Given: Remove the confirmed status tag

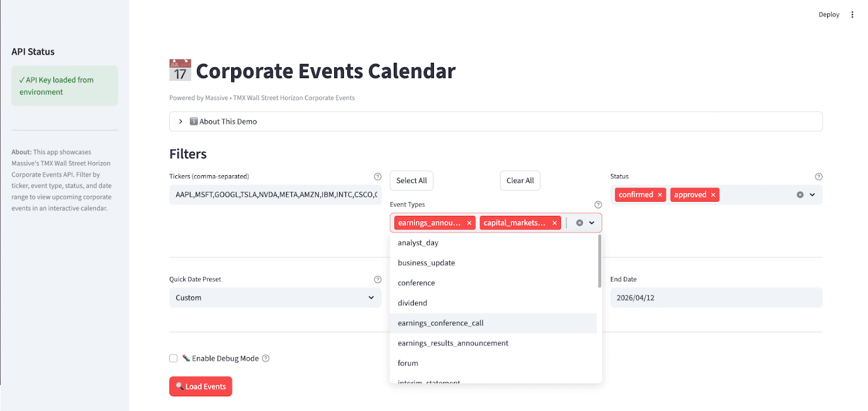Looking at the screenshot, I should [x=660, y=195].
